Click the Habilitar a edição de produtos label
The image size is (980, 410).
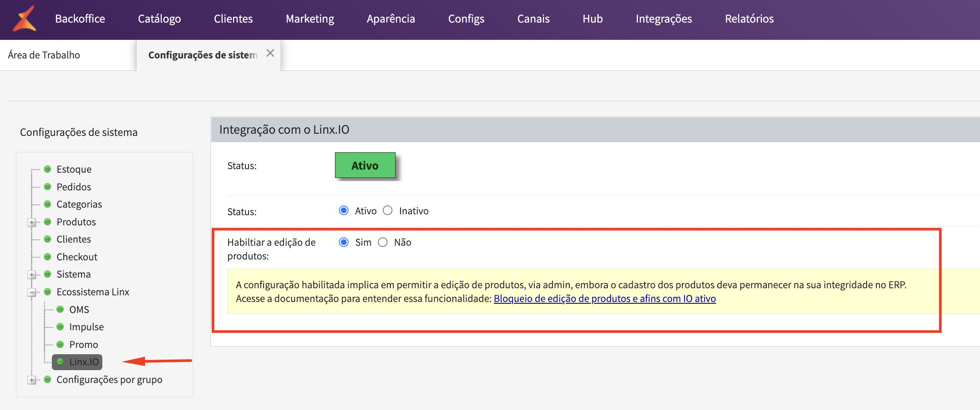pyautogui.click(x=272, y=249)
